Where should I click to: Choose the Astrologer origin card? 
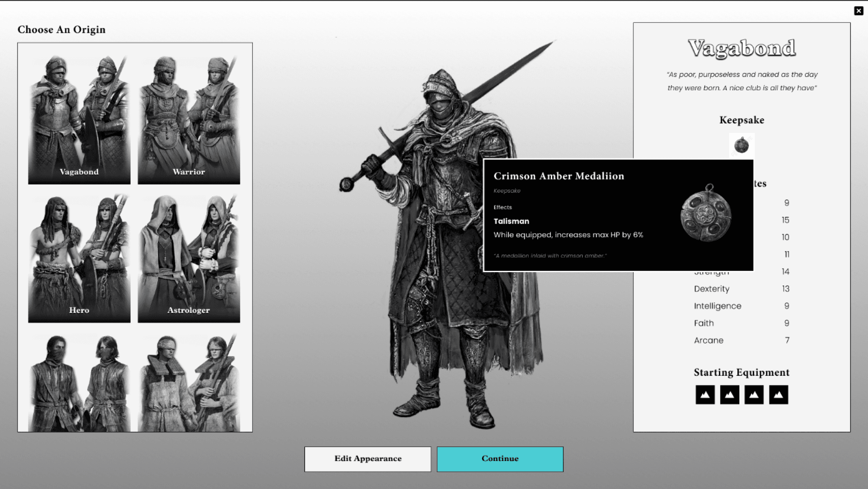(x=189, y=258)
